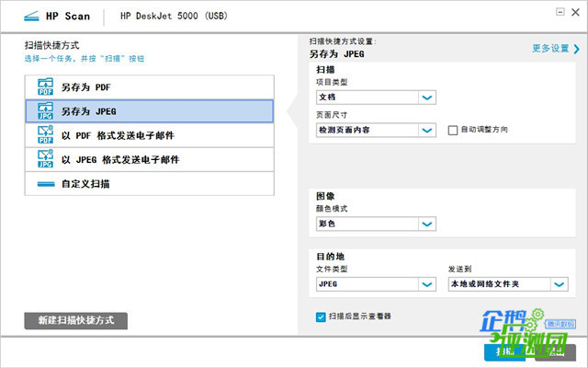Click the chevron arrow next to 更多设置
This screenshot has height=368, width=588.
pos(576,49)
